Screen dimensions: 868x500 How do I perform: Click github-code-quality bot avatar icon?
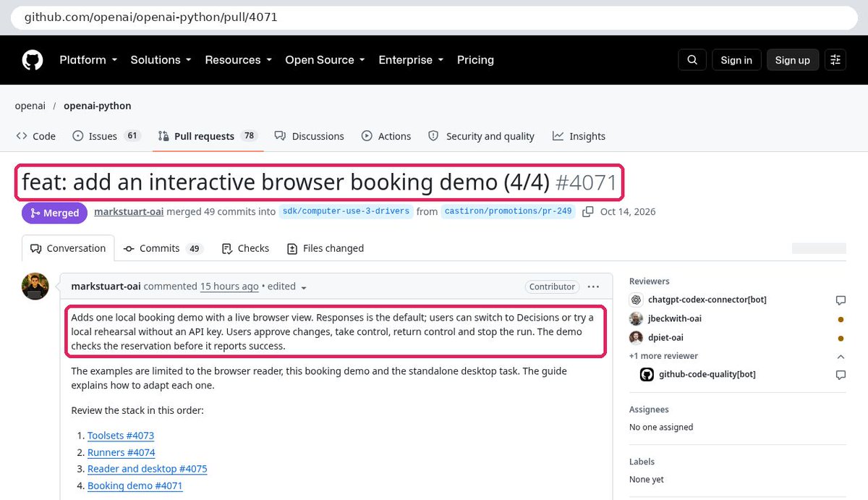pyautogui.click(x=647, y=374)
